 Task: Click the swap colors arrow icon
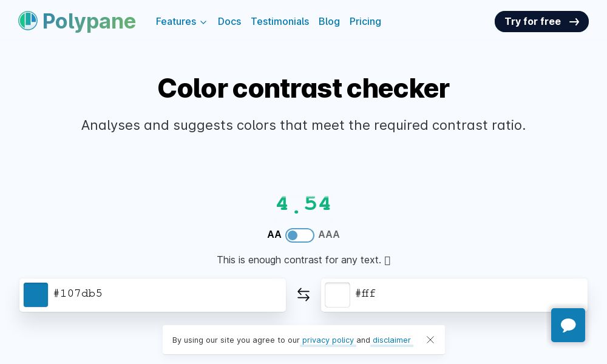pyautogui.click(x=303, y=295)
